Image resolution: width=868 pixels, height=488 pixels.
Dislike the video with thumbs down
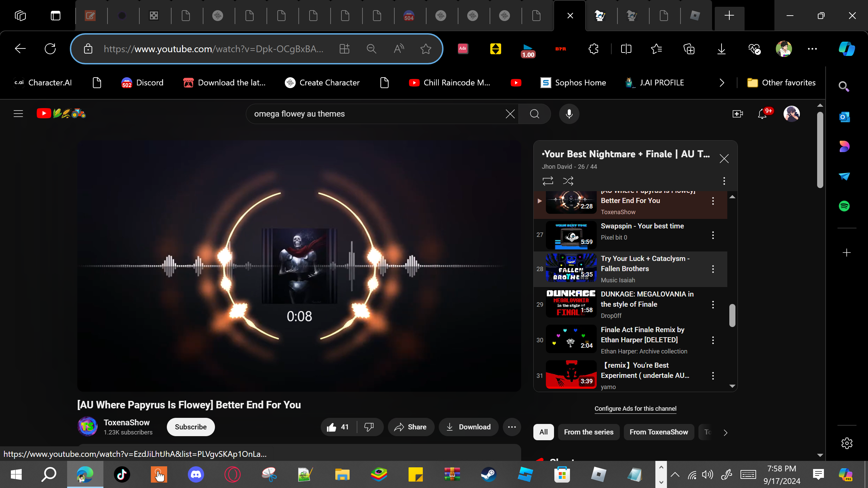pos(369,427)
